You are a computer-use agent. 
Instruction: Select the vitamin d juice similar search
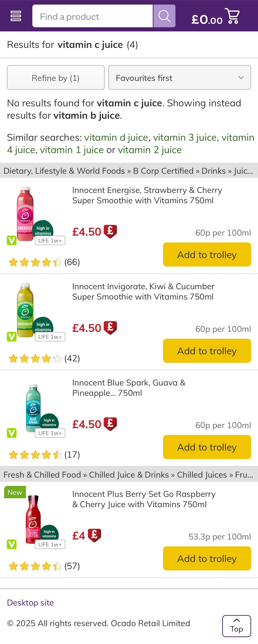coord(116,138)
